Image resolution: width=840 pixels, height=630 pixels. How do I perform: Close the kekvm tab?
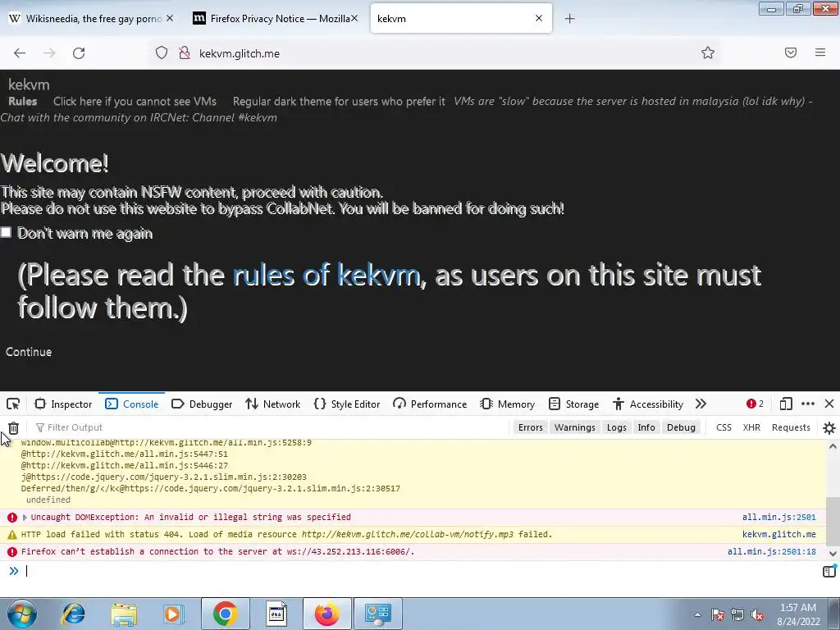[539, 18]
